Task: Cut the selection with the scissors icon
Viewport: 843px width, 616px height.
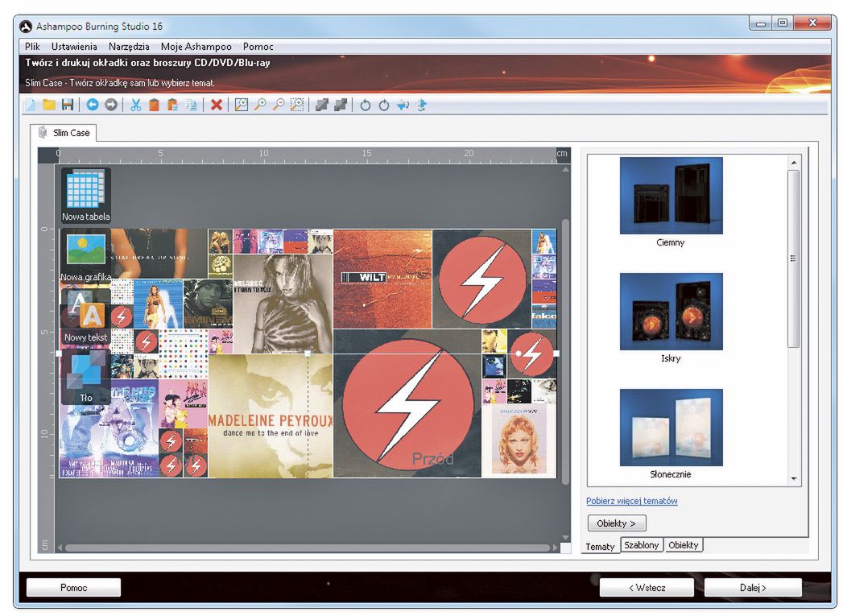Action: click(136, 105)
